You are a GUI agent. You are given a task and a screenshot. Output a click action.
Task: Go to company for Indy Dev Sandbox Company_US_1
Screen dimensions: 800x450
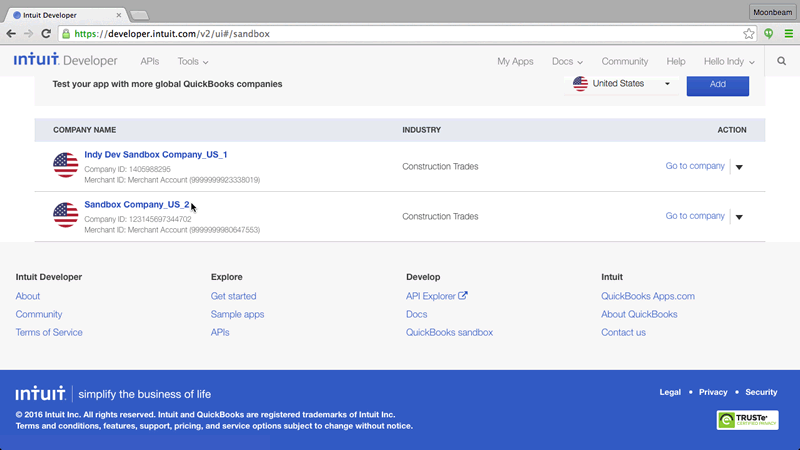[695, 166]
